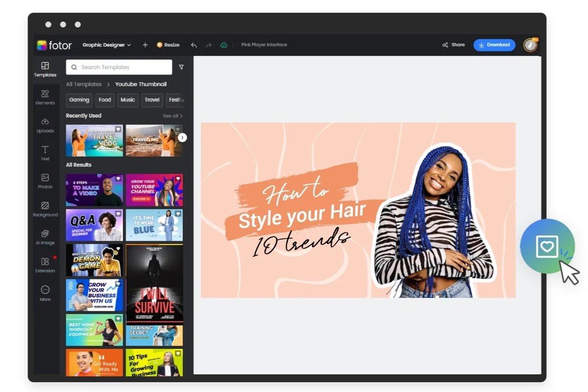Toggle heart on Travel Vlog template
Screen dimensions: 588x392
pos(118,129)
